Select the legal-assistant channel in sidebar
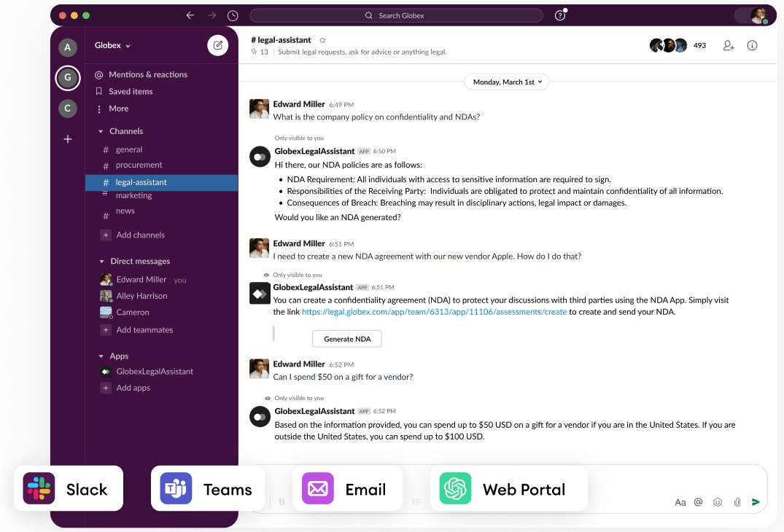 pos(161,182)
